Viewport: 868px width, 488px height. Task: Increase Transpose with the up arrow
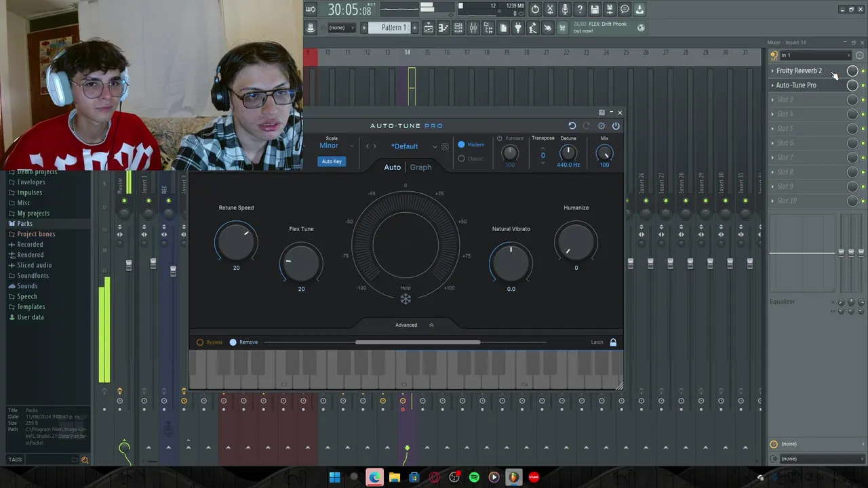tap(542, 148)
